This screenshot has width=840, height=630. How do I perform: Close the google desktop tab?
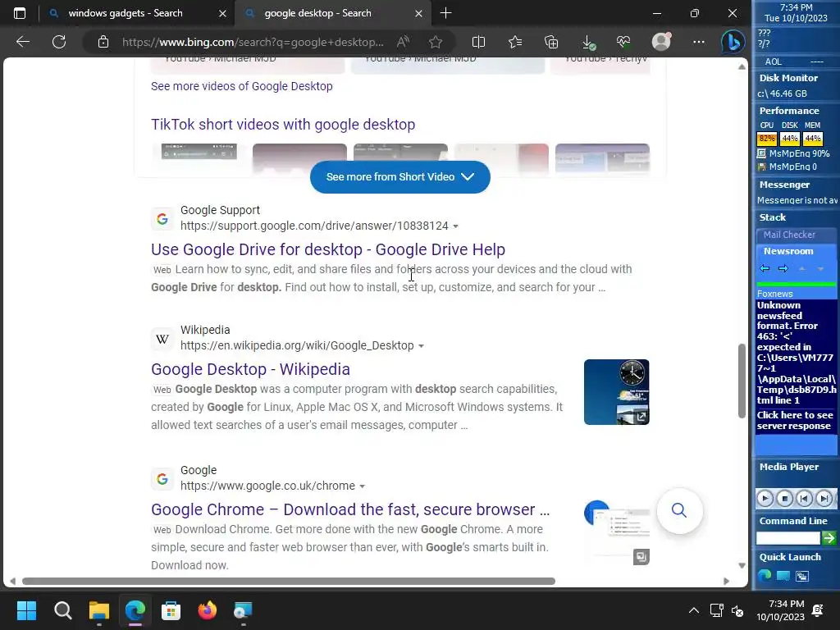(419, 13)
